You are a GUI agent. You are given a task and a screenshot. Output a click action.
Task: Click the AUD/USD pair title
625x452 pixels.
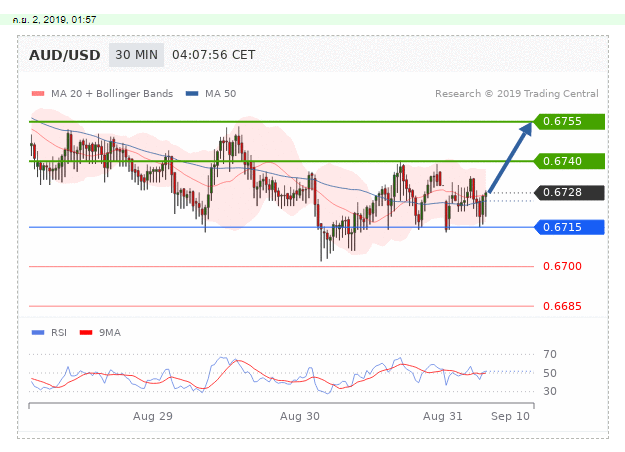click(65, 55)
